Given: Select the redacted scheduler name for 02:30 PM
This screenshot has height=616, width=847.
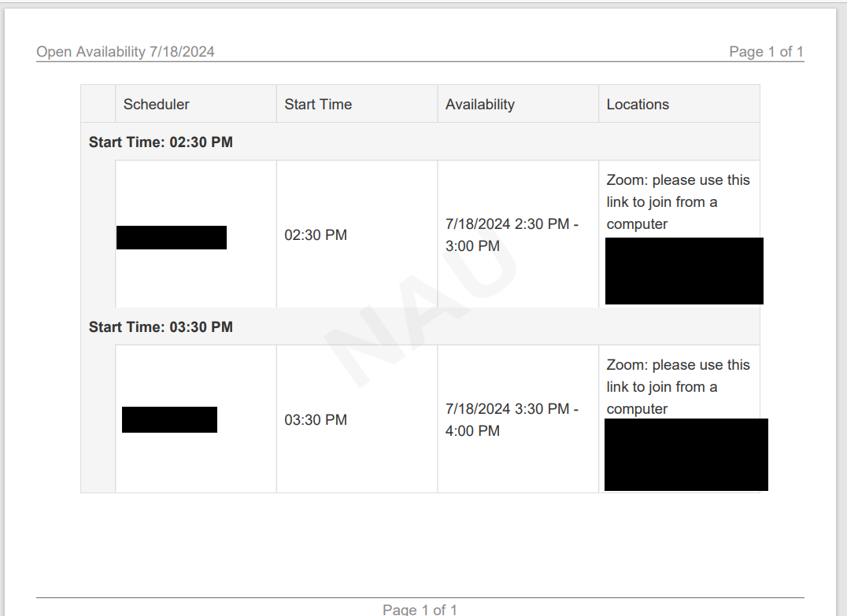Looking at the screenshot, I should (x=172, y=238).
